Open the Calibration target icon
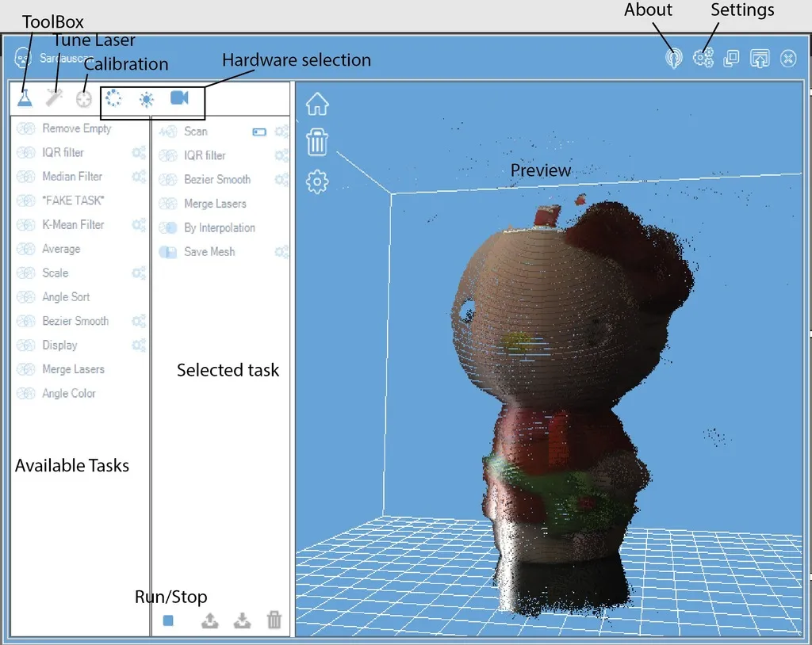 point(83,98)
